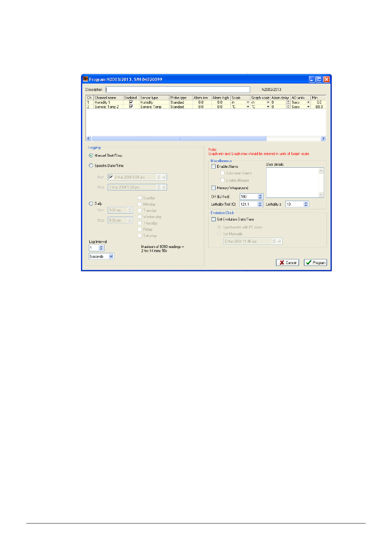This screenshot has width=392, height=556.
Task: Click the DH (kJ/mol) stepper arrows
Action: click(x=260, y=197)
